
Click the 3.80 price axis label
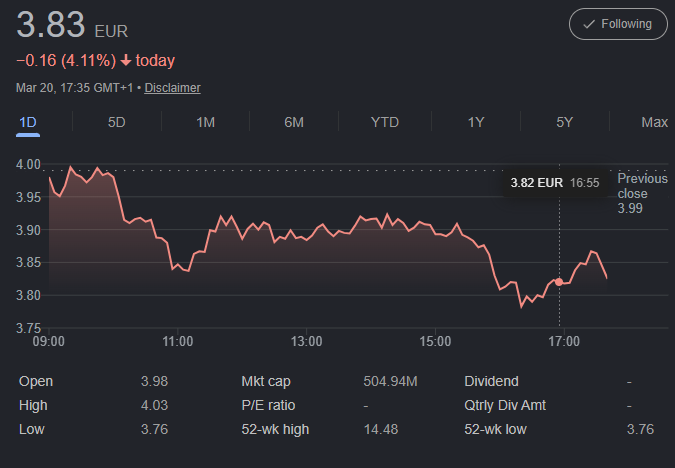(x=28, y=295)
